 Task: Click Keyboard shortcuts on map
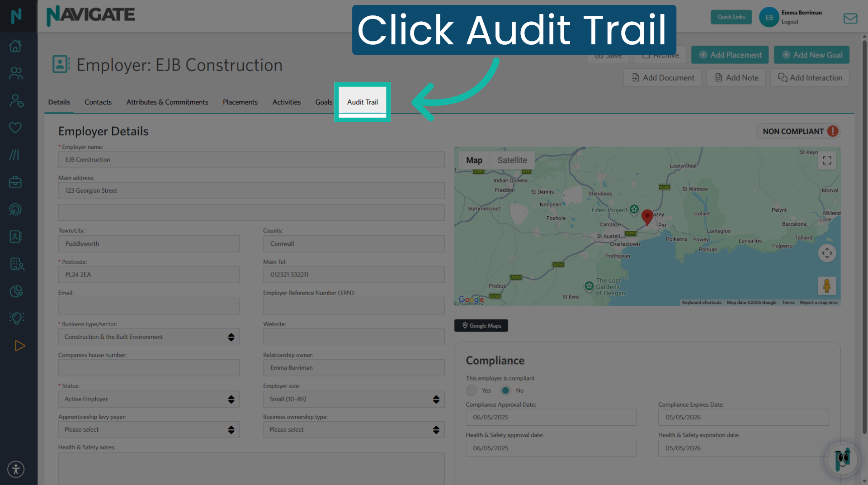pyautogui.click(x=702, y=303)
